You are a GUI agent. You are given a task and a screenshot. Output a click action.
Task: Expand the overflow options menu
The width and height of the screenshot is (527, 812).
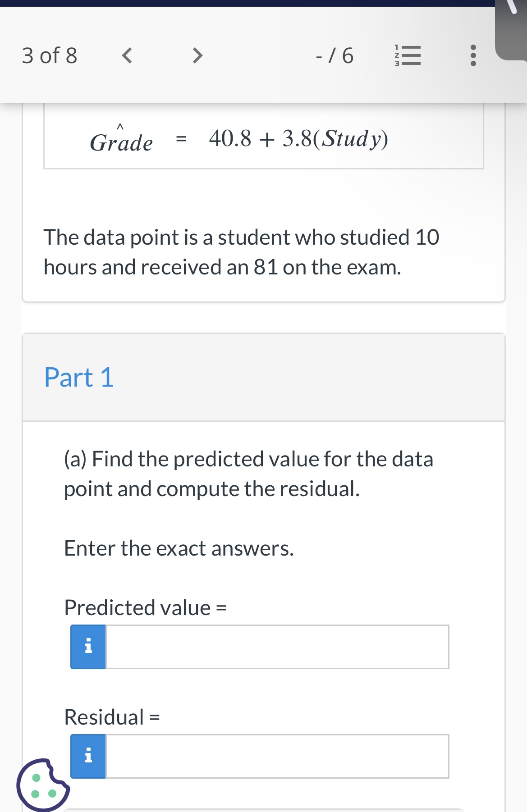[x=472, y=56]
